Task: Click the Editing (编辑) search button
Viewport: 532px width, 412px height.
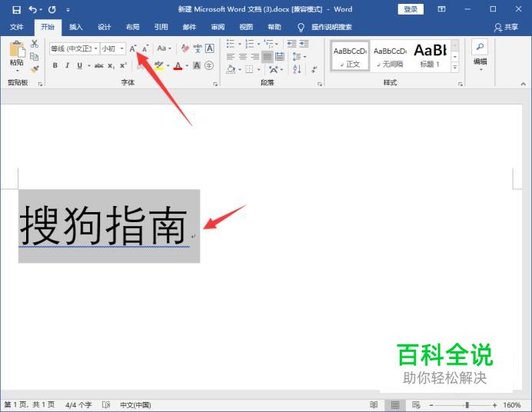Action: 480,55
